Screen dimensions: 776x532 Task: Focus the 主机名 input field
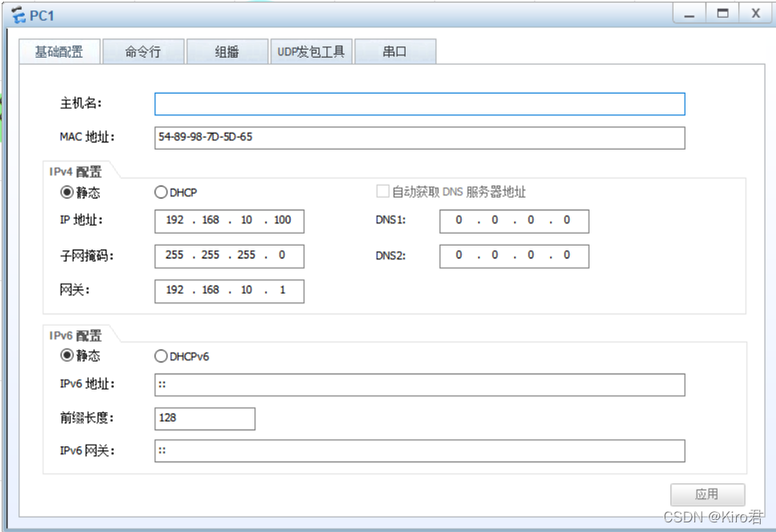(x=420, y=104)
